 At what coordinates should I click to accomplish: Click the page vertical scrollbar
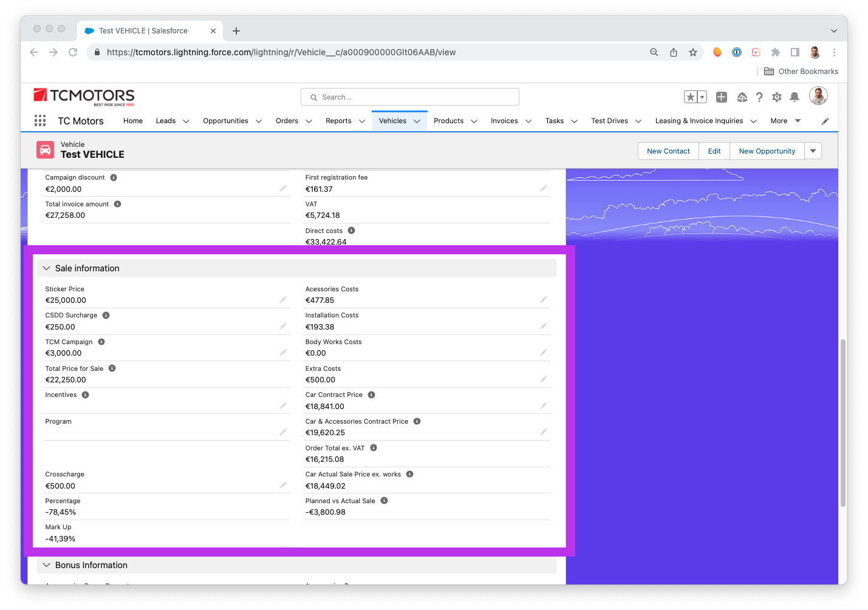842,423
